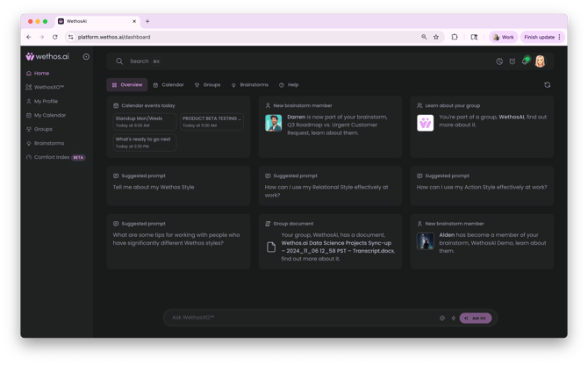Click Darren's avatar in the brainstorm card
This screenshot has height=365, width=588.
click(x=273, y=123)
